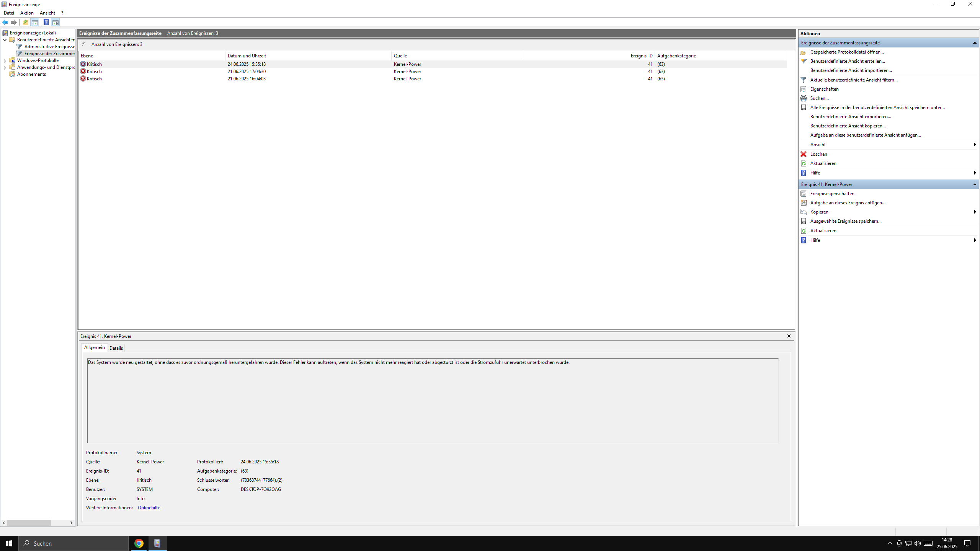
Task: Collapse the Ereignis 41, Kernel-Power actions section
Action: (975, 184)
